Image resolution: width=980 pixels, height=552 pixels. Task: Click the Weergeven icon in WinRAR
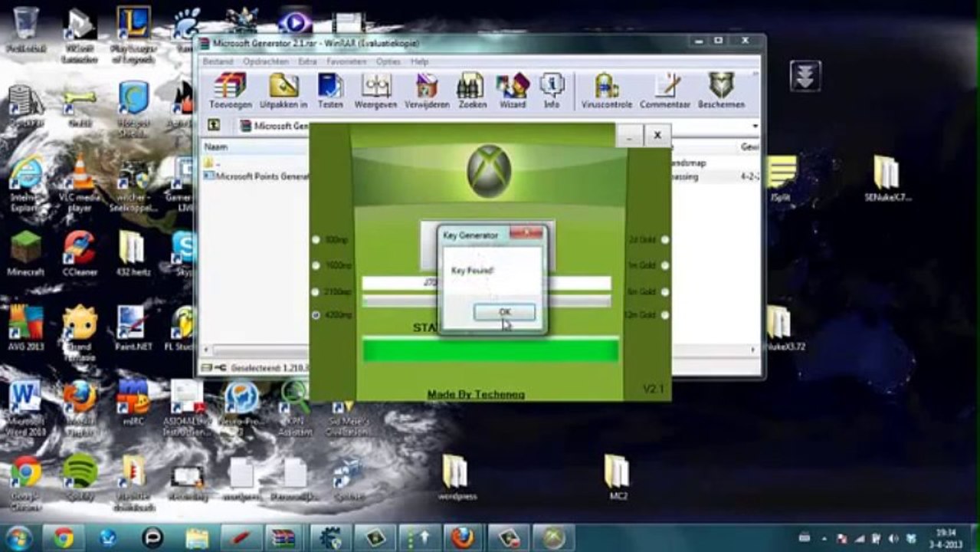pyautogui.click(x=375, y=91)
